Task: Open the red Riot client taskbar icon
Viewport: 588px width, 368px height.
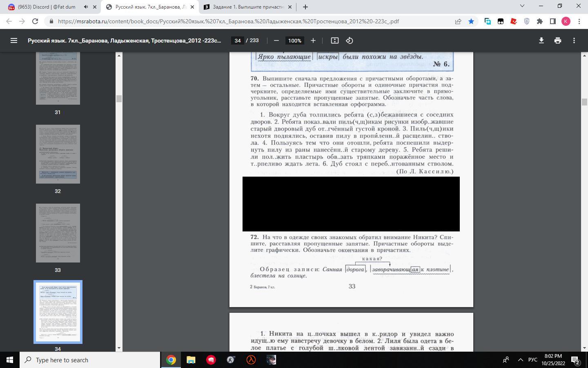Action: [211, 360]
